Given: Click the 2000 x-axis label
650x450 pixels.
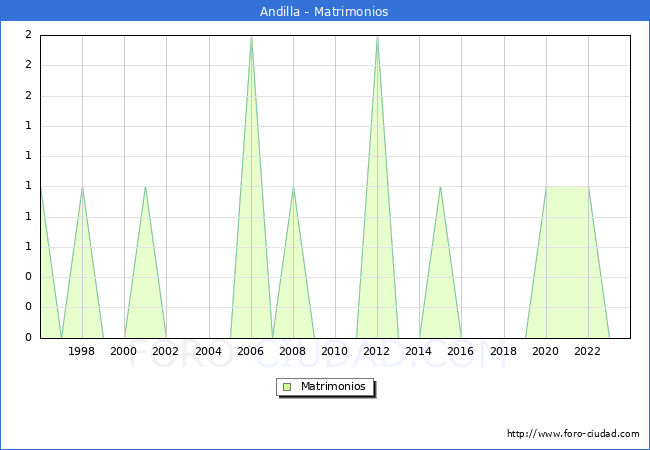Looking at the screenshot, I should 124,351.
